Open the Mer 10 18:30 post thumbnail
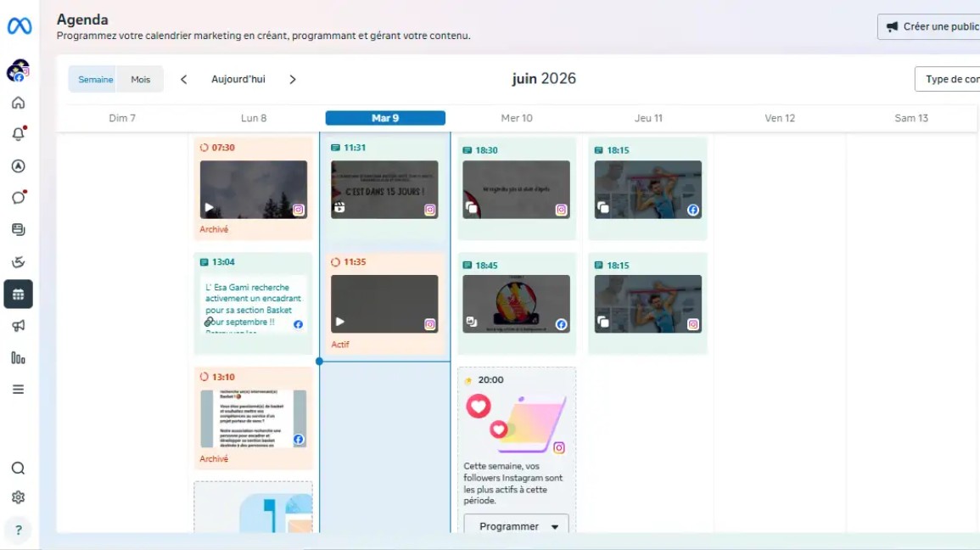The height and width of the screenshot is (550, 980). click(516, 189)
